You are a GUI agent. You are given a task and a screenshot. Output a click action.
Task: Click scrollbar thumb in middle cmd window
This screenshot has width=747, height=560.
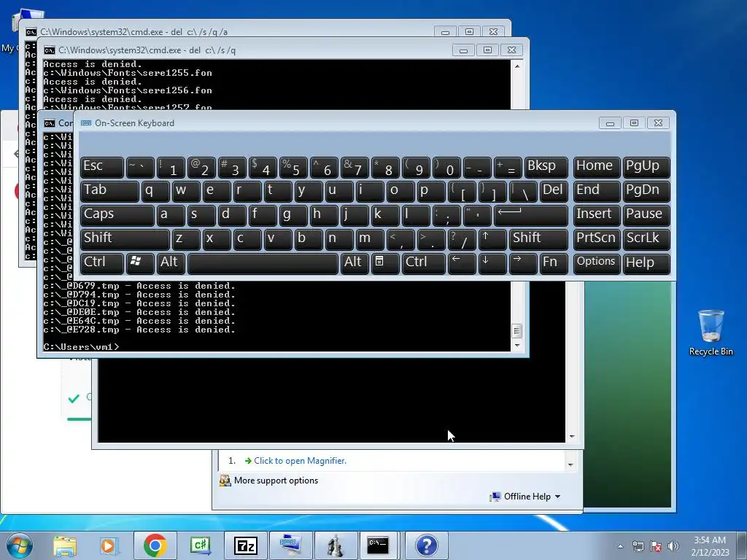pos(517,330)
